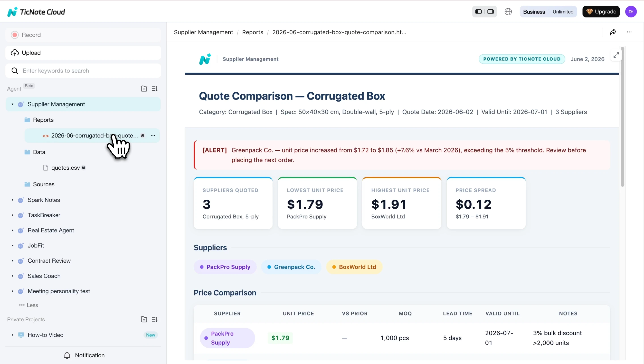
Task: Add a new folder in Agent section
Action: pos(144,89)
